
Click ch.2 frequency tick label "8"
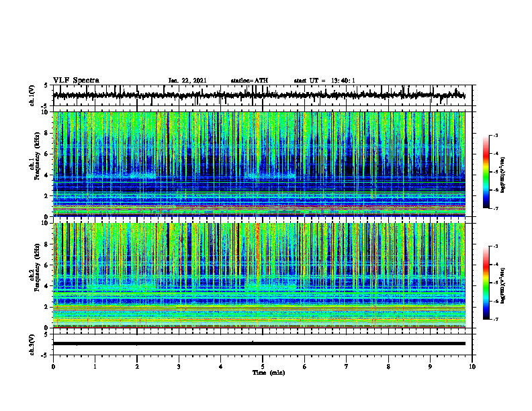click(x=46, y=244)
